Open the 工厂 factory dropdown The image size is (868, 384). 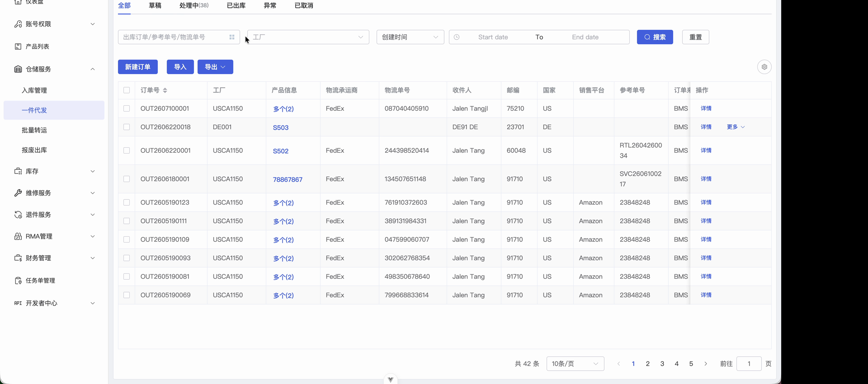308,37
